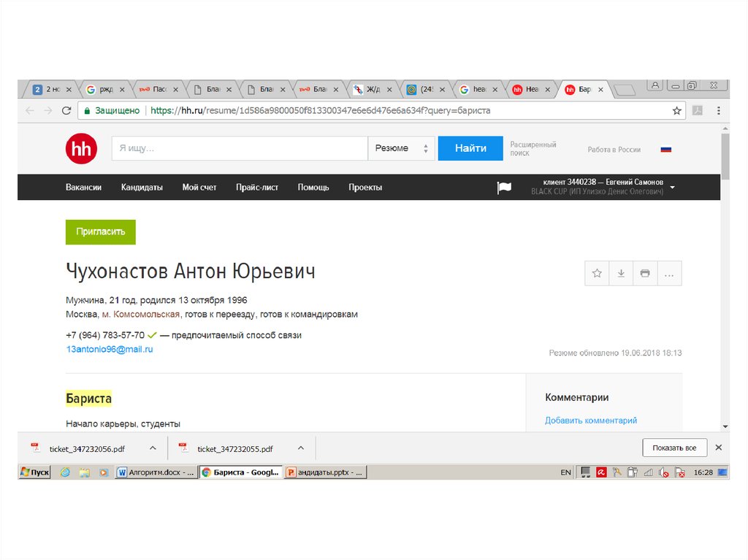Add resume to favorites with star icon
Viewport: 748px width, 560px height.
pos(597,273)
